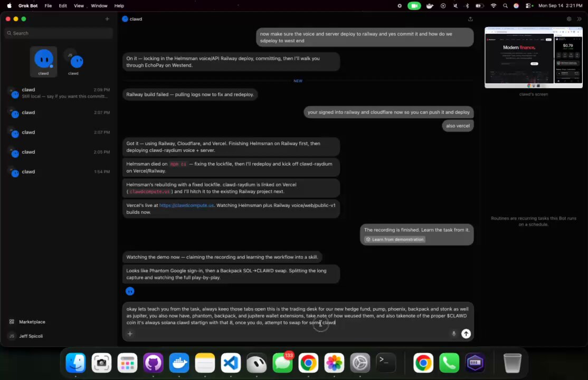
Task: Open Docker Desktop from the Dock
Action: pos(179,363)
